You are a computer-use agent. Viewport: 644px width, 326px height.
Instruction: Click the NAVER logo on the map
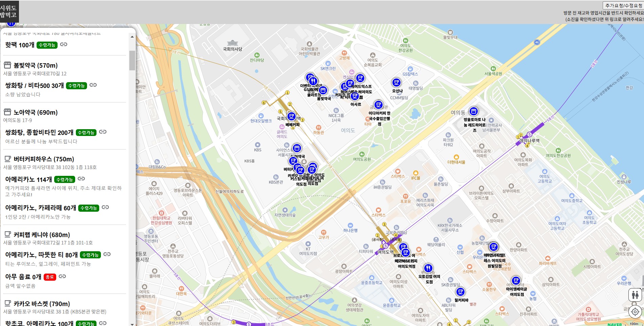[x=615, y=324]
